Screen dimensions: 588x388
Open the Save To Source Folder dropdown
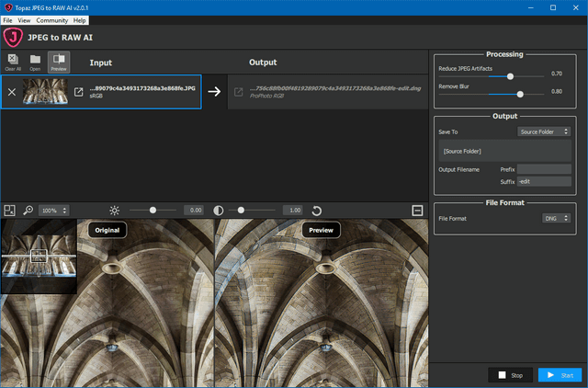[x=545, y=131]
